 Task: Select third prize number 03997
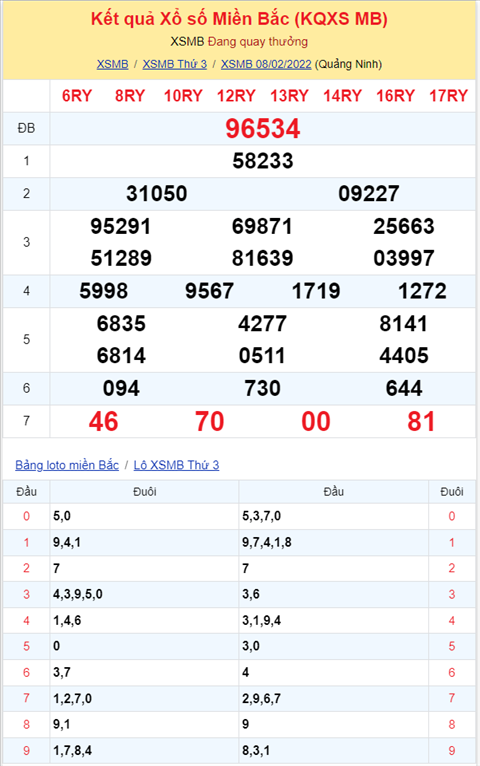404,258
